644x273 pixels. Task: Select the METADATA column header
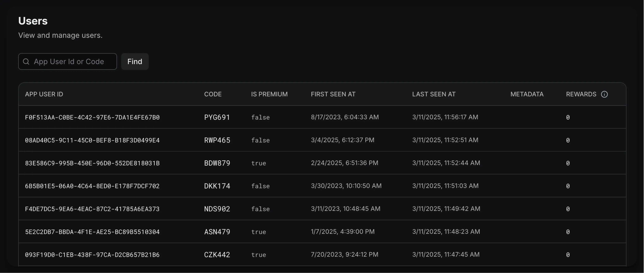coord(527,94)
